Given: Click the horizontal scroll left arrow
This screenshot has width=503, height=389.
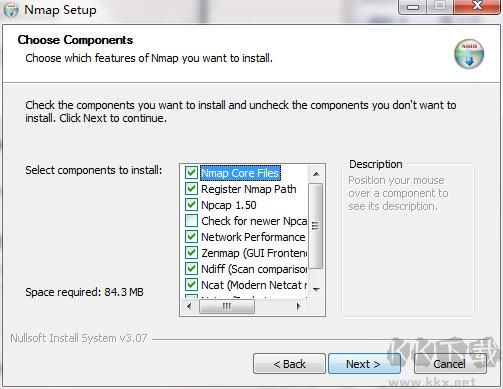Looking at the screenshot, I should 189,306.
